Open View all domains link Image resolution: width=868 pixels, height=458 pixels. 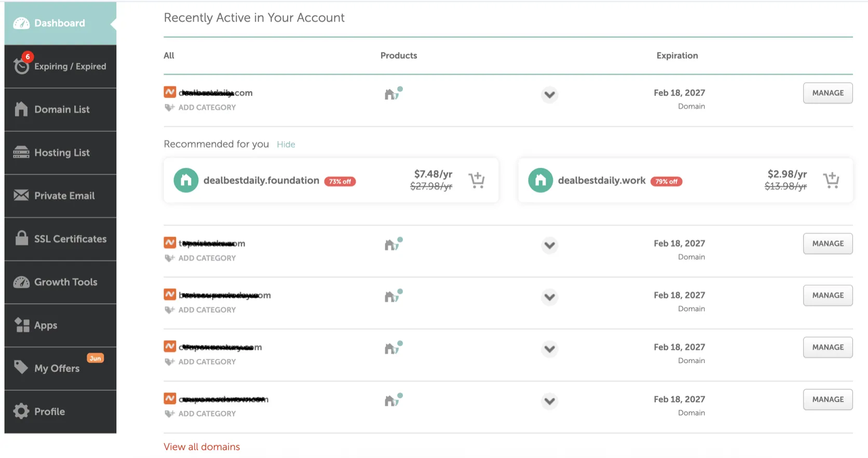pyautogui.click(x=202, y=447)
